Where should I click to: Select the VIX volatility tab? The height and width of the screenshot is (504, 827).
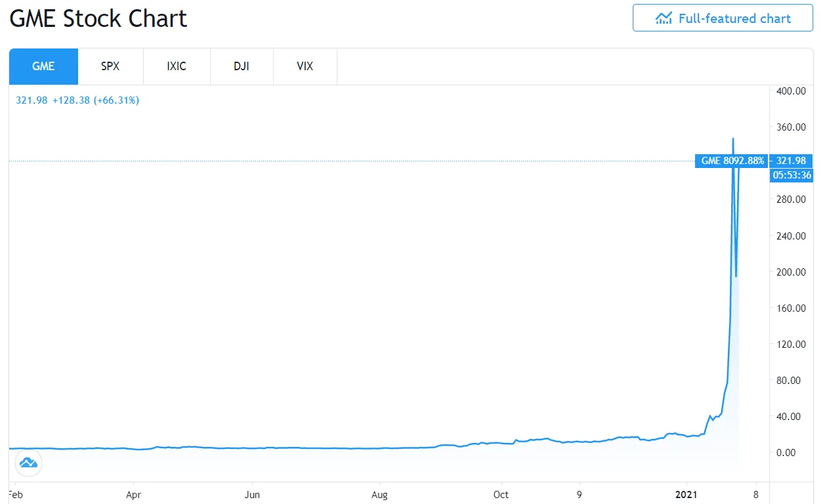(x=305, y=66)
